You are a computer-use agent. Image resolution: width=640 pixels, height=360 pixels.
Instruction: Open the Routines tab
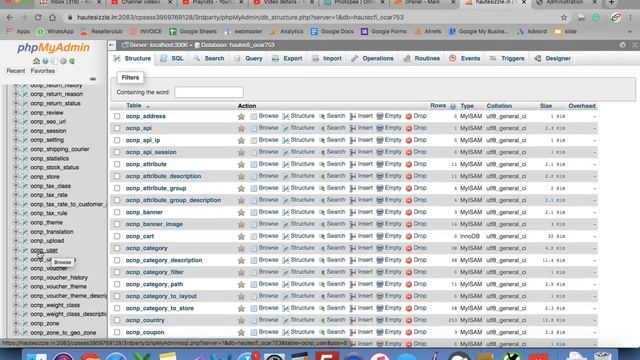point(422,59)
